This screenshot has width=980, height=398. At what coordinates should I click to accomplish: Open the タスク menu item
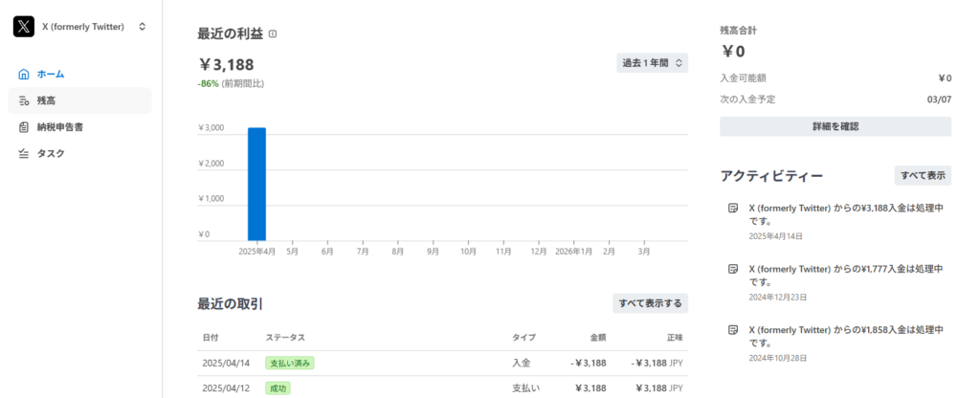50,154
